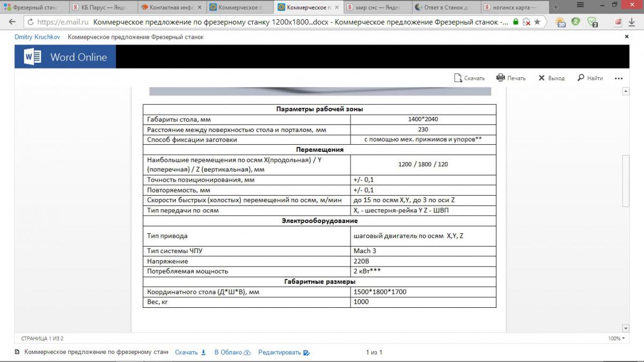Image resolution: width=644 pixels, height=362 pixels.
Task: Click the Печать printer icon
Action: click(501, 78)
